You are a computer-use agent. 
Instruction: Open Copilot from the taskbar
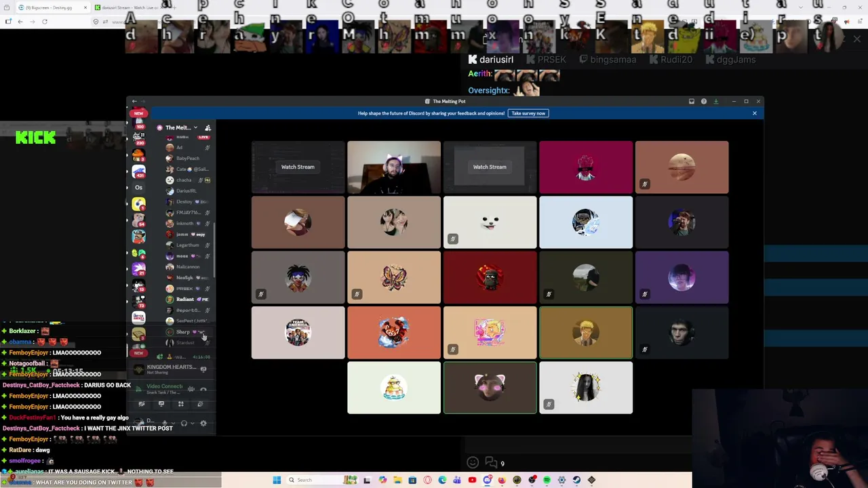382,480
